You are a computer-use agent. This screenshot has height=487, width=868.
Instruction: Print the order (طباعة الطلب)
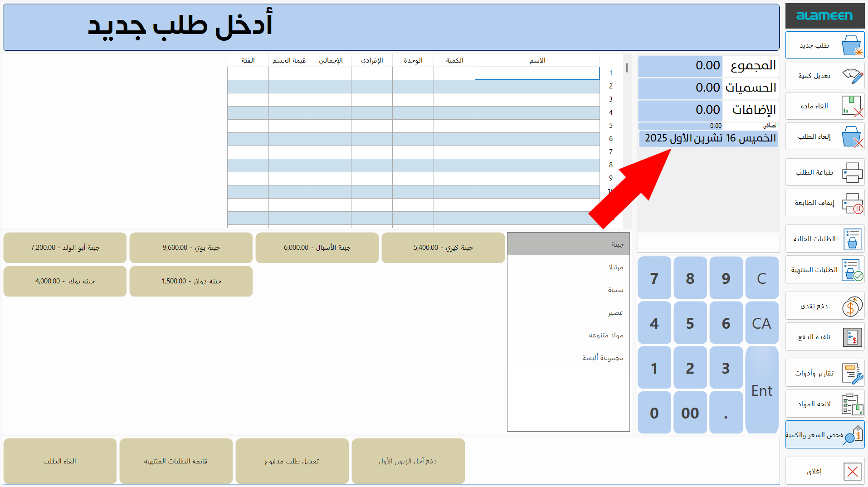824,172
